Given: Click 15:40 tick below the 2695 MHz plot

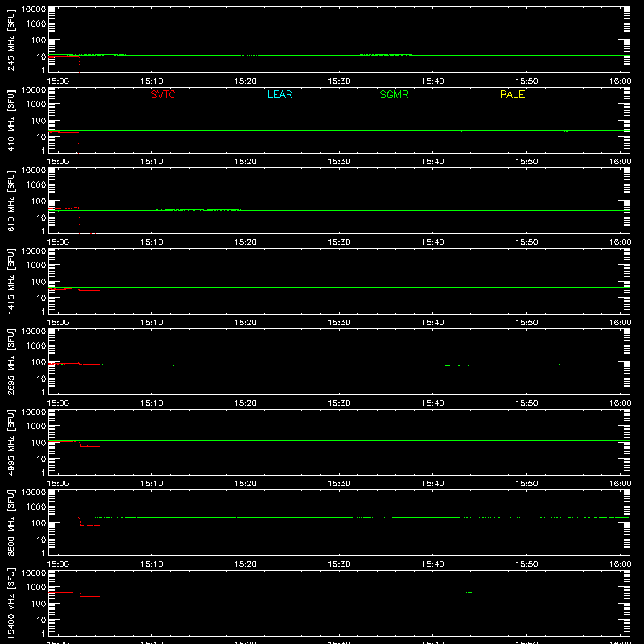Looking at the screenshot, I should [x=433, y=403].
